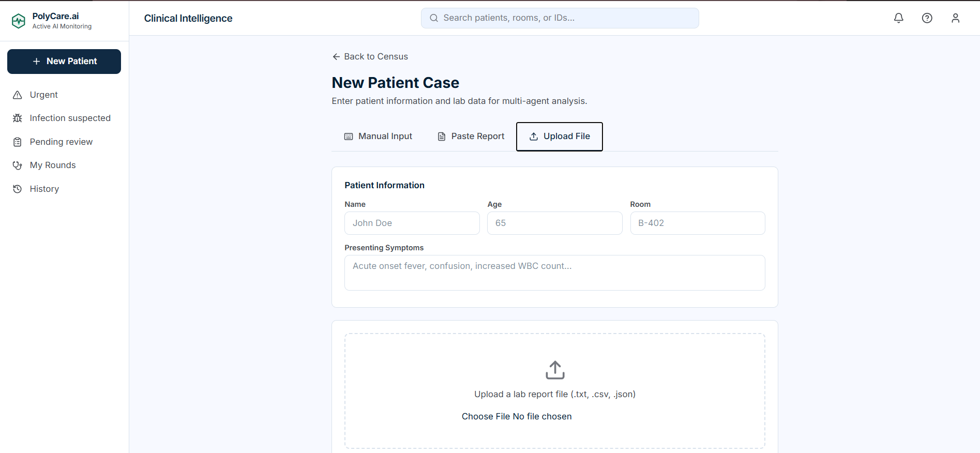Click the patient Name input field
This screenshot has width=980, height=453.
click(x=412, y=223)
